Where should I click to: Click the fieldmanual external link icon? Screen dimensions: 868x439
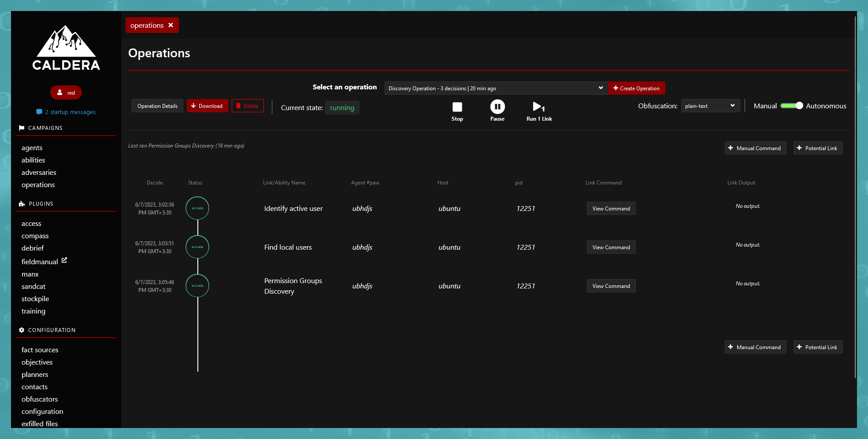coord(64,260)
